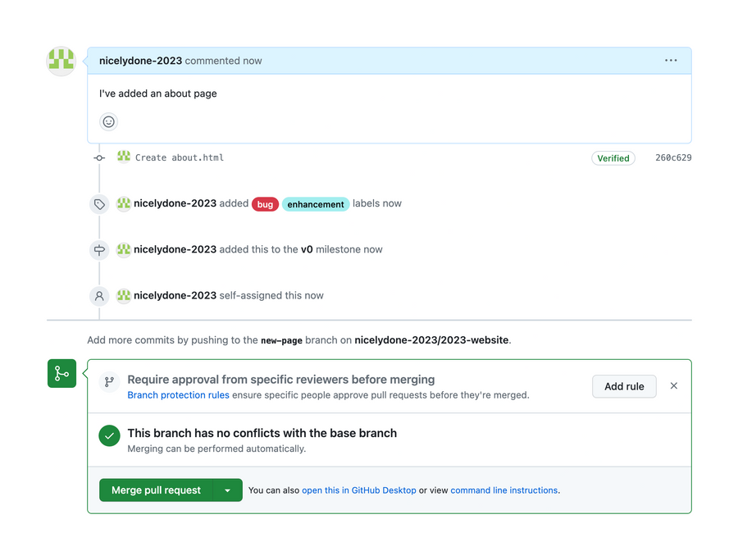Click the Merge pull request button
Image resolution: width=738 pixels, height=560 pixels.
click(156, 489)
